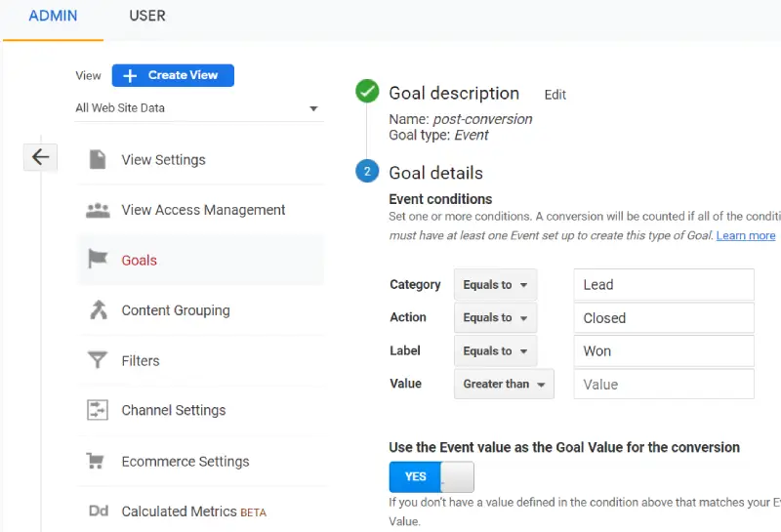
Task: Click the Calculated Metrics Dd icon
Action: click(99, 512)
